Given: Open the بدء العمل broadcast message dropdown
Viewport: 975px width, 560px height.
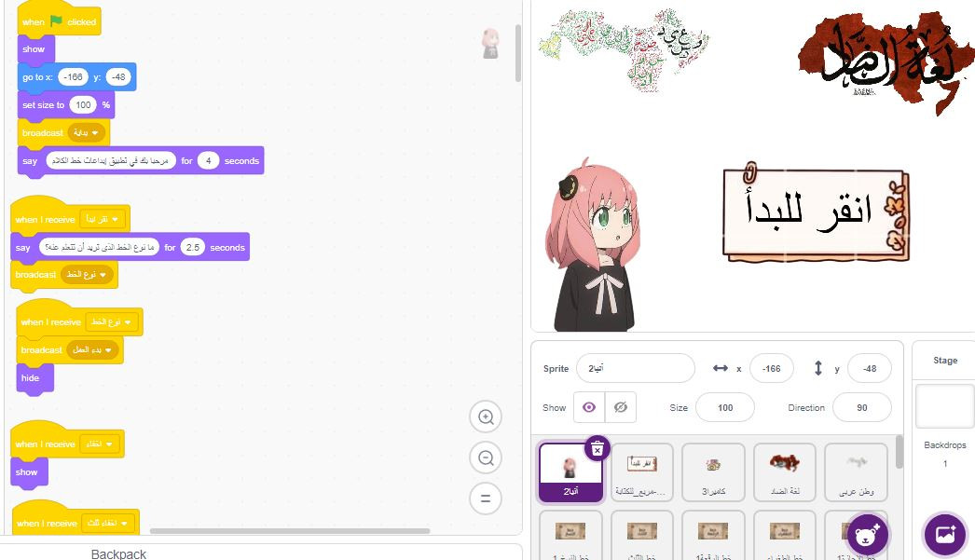Looking at the screenshot, I should 92,350.
